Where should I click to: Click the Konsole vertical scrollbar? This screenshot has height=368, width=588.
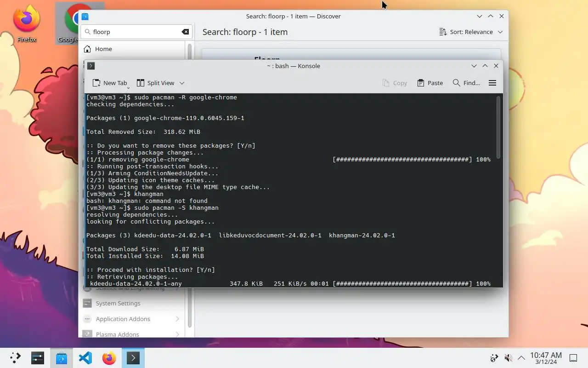click(x=499, y=127)
